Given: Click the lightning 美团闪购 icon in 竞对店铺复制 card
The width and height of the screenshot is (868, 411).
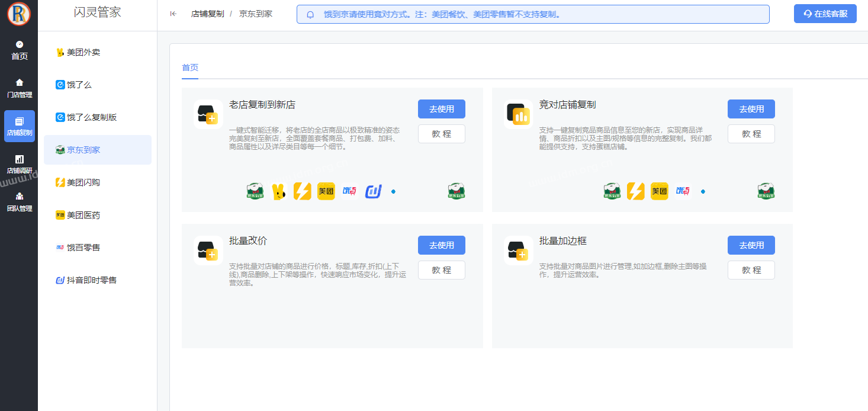Looking at the screenshot, I should point(636,191).
